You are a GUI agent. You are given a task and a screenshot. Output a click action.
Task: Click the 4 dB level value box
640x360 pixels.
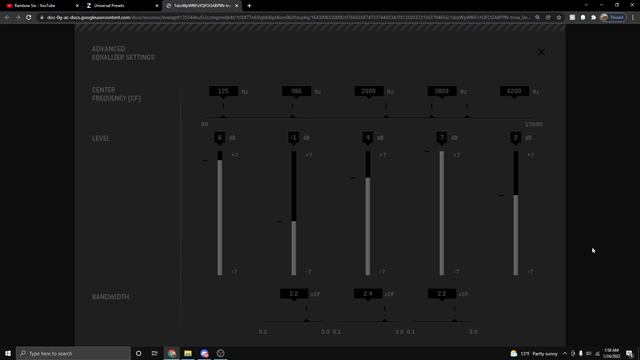(x=367, y=138)
